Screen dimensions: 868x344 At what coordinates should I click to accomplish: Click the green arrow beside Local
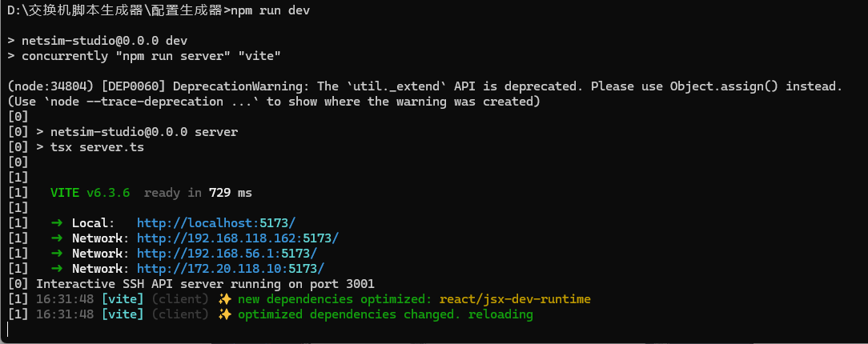pyautogui.click(x=56, y=223)
